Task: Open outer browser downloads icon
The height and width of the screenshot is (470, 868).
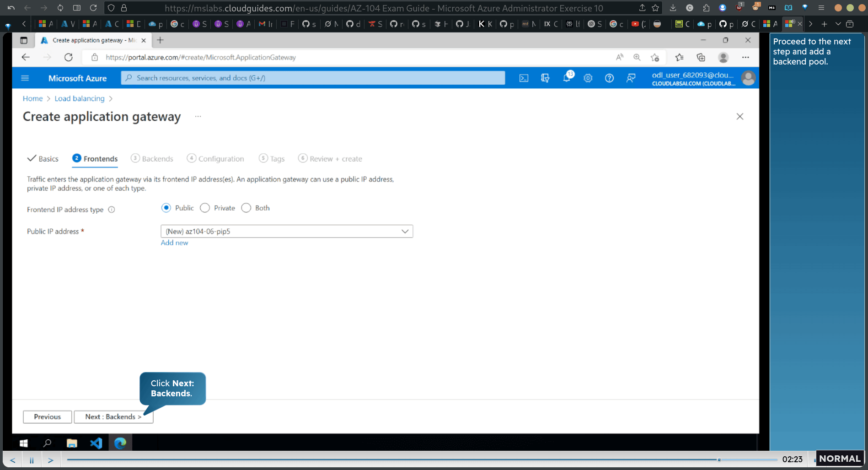Action: 673,8
